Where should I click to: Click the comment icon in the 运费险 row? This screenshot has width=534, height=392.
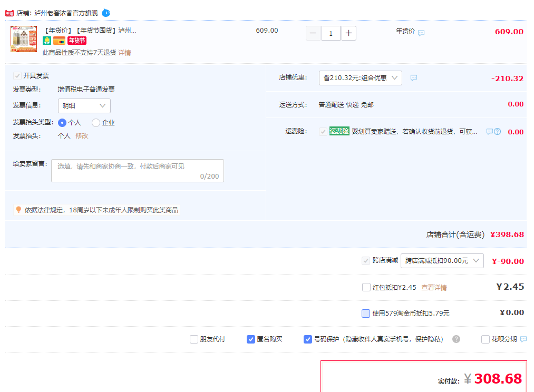coord(490,132)
